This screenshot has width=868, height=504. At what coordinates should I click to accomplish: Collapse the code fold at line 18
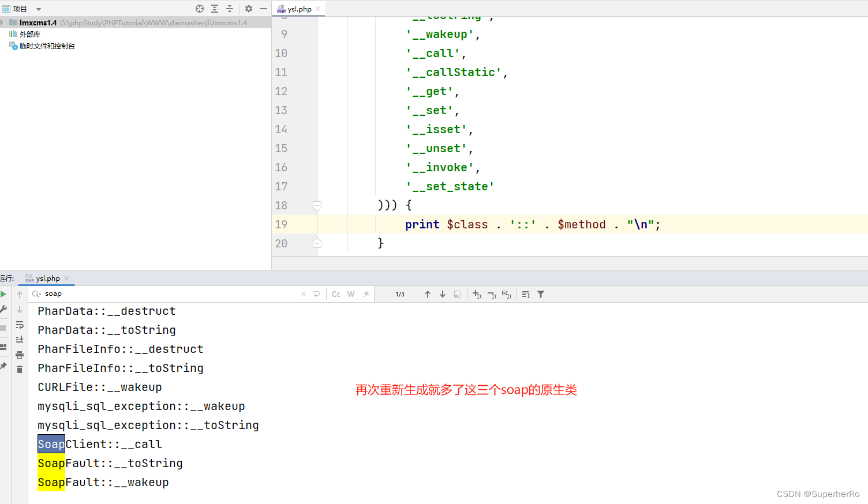click(317, 205)
